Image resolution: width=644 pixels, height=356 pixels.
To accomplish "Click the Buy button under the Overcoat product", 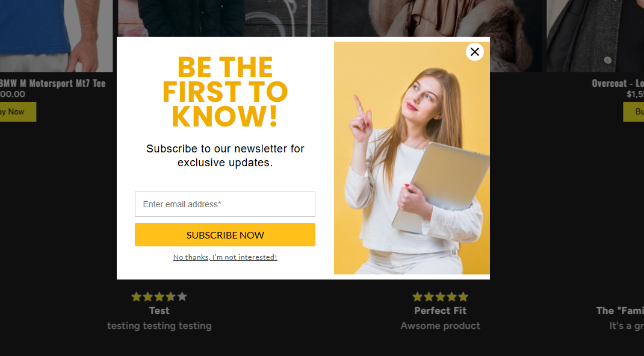I will pyautogui.click(x=634, y=112).
